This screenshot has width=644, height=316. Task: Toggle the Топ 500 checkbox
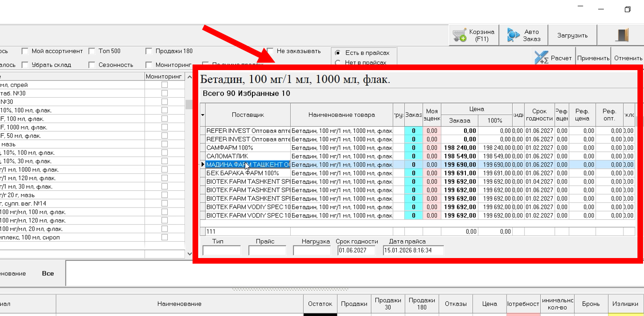click(x=92, y=51)
